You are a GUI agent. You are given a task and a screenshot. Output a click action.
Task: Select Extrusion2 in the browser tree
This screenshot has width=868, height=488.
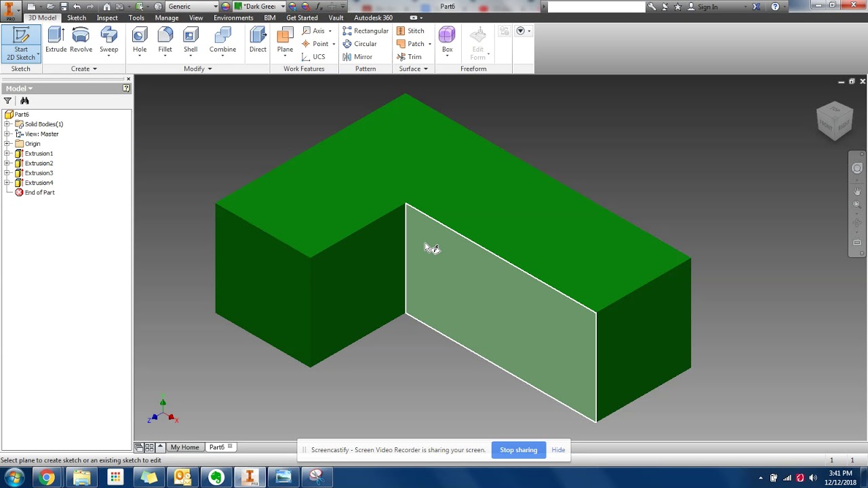pyautogui.click(x=39, y=163)
